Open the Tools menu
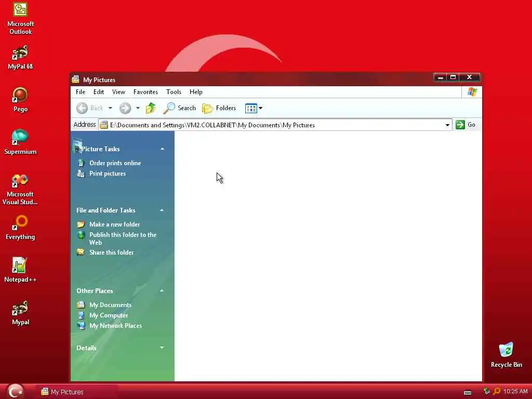This screenshot has height=399, width=532. coord(174,92)
